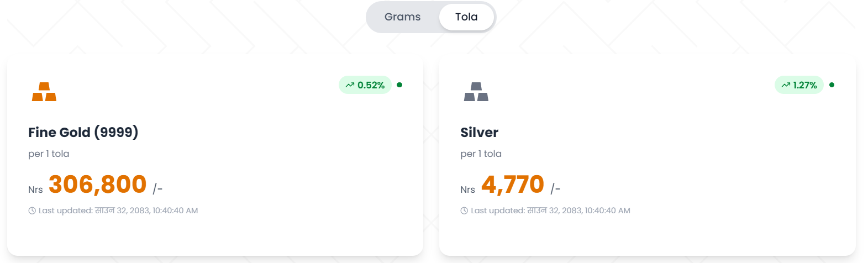
Task: Click the green status dot on gold card
Action: [399, 85]
